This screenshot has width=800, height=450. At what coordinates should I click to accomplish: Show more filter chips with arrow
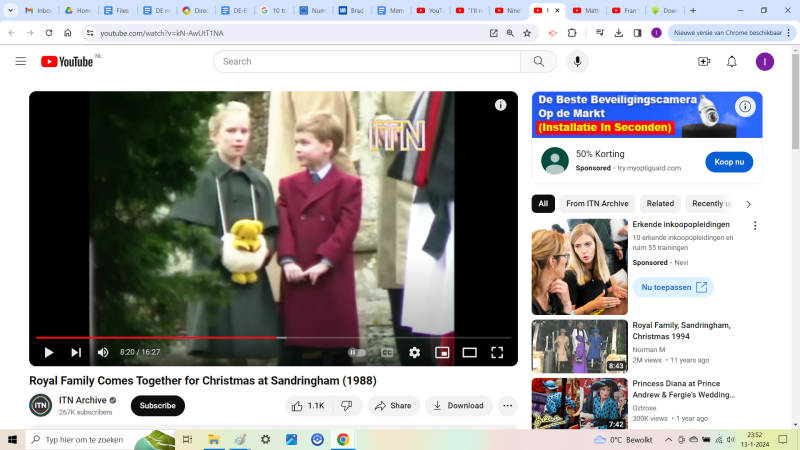pos(748,204)
